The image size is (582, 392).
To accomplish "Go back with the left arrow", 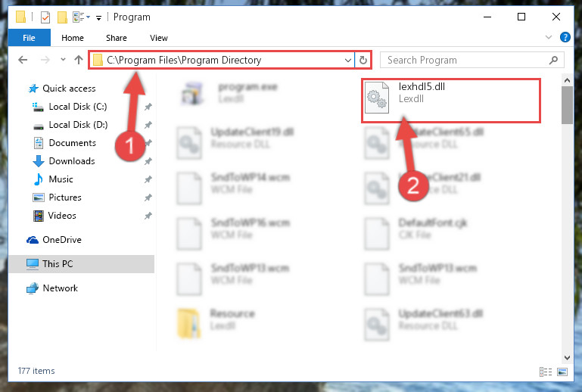I will [x=23, y=60].
